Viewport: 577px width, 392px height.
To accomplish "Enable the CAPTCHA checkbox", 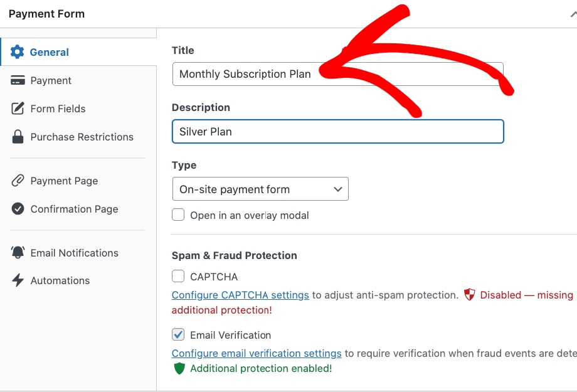I will coord(179,277).
